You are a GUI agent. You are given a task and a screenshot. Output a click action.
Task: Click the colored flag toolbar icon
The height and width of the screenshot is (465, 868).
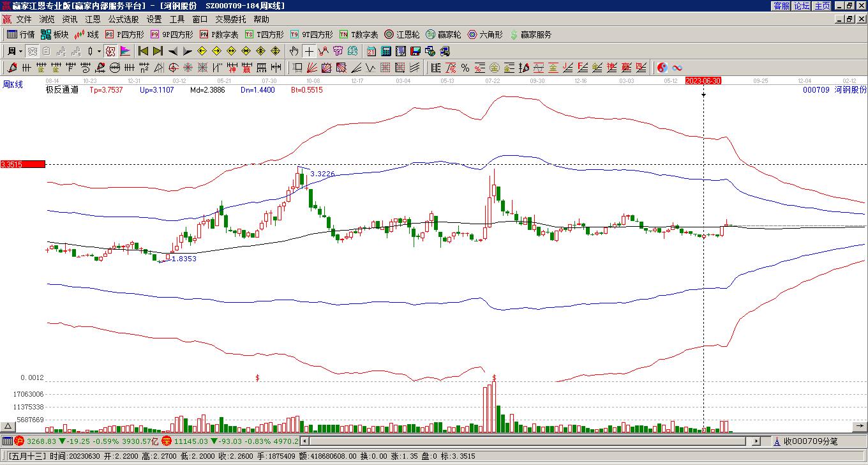125,51
